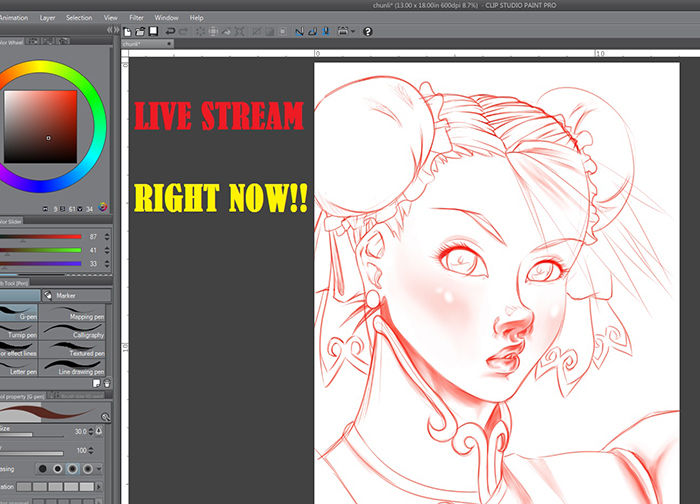Open the Help menu
700x504 pixels.
(196, 18)
